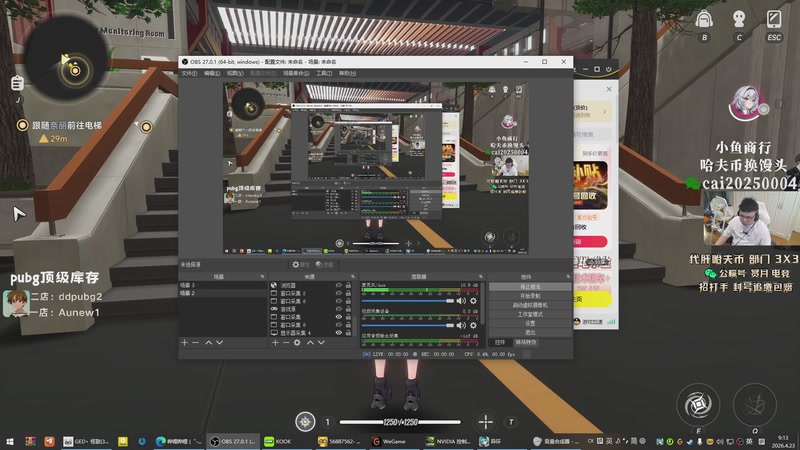Lock the 游戏源 source
The width and height of the screenshot is (800, 450).
pyautogui.click(x=348, y=309)
